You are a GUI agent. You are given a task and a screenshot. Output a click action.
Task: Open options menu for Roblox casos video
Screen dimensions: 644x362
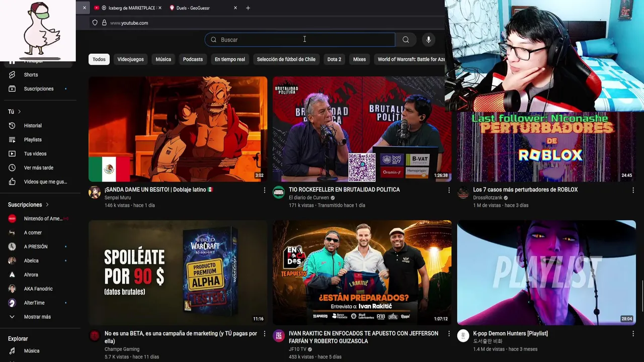pyautogui.click(x=633, y=191)
